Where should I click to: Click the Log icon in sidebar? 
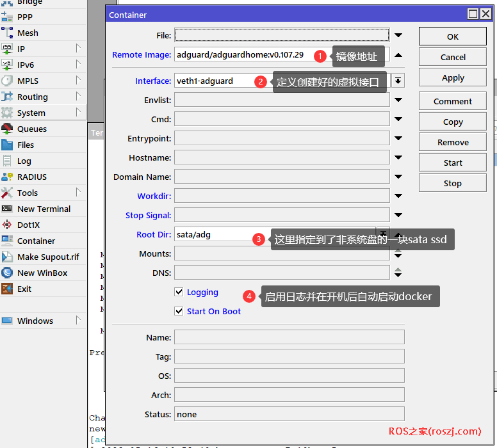coord(7,161)
